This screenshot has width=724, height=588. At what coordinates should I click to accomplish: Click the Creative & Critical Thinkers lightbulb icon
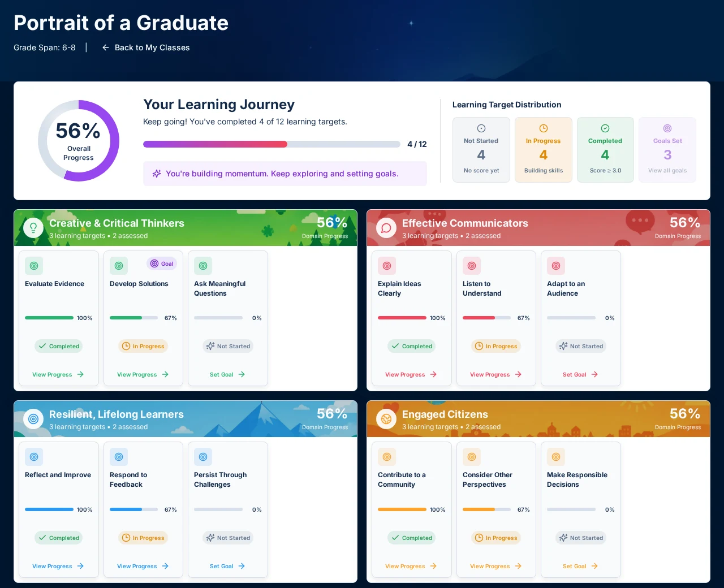[33, 228]
